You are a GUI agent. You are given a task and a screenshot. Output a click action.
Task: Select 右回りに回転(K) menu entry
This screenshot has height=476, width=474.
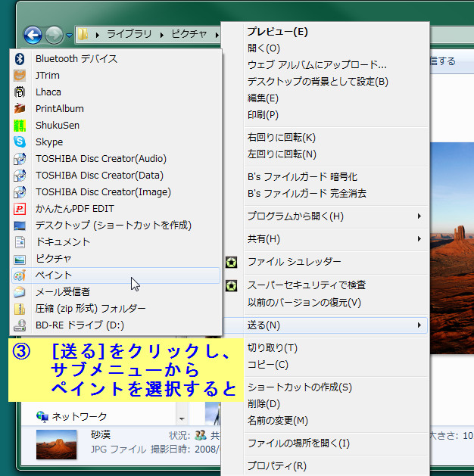tap(281, 138)
